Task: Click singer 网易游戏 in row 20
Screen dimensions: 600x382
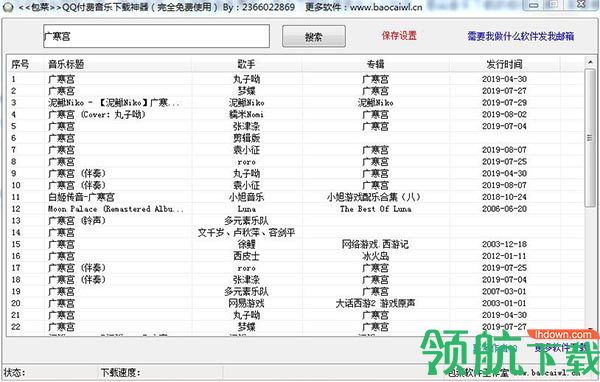Action: click(x=246, y=304)
